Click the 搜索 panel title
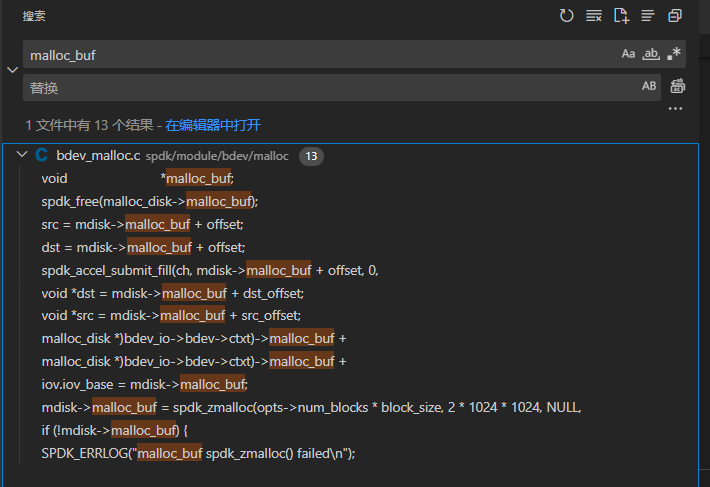Viewport: 710px width, 487px height. pyautogui.click(x=34, y=16)
